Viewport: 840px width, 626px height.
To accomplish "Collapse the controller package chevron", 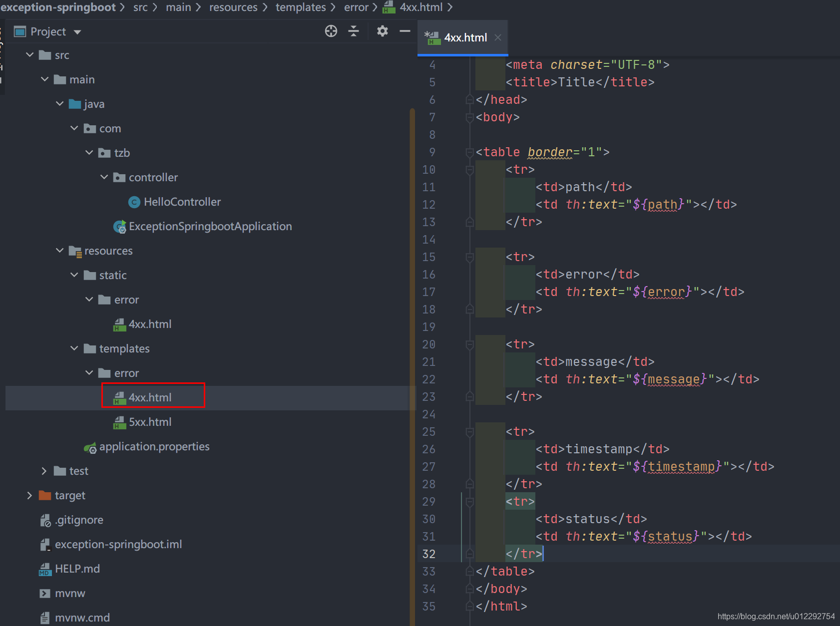I will [x=104, y=177].
